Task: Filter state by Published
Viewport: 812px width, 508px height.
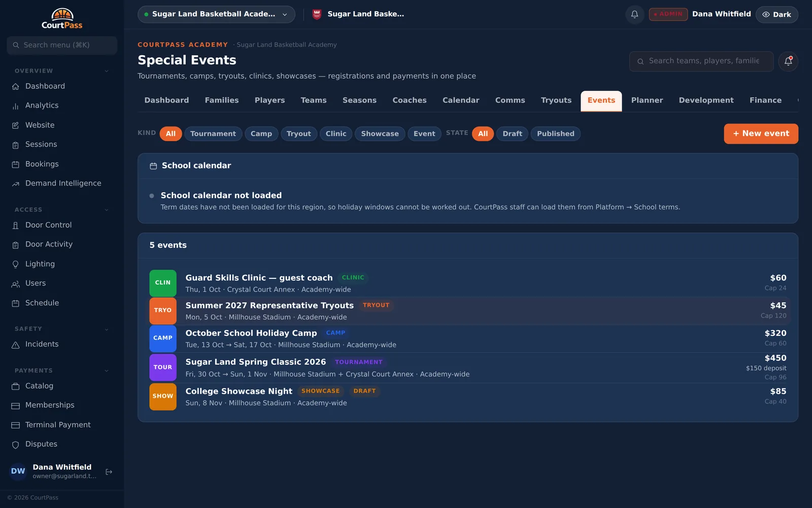Action: pos(556,134)
